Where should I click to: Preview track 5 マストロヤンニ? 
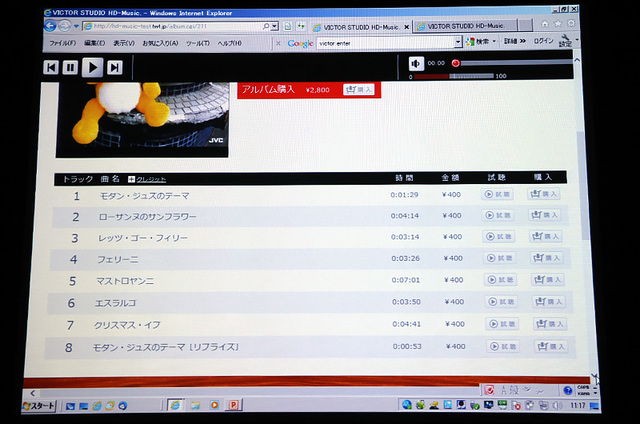(500, 280)
